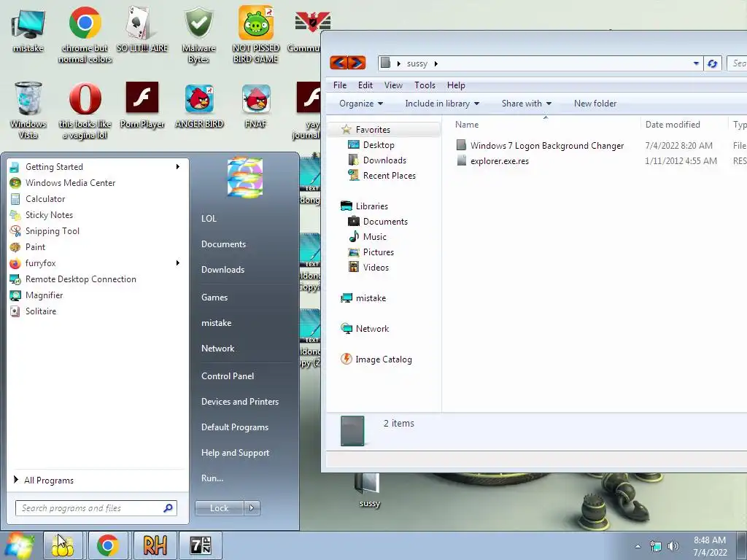Expand the Getting Started submenu arrow

click(x=178, y=167)
